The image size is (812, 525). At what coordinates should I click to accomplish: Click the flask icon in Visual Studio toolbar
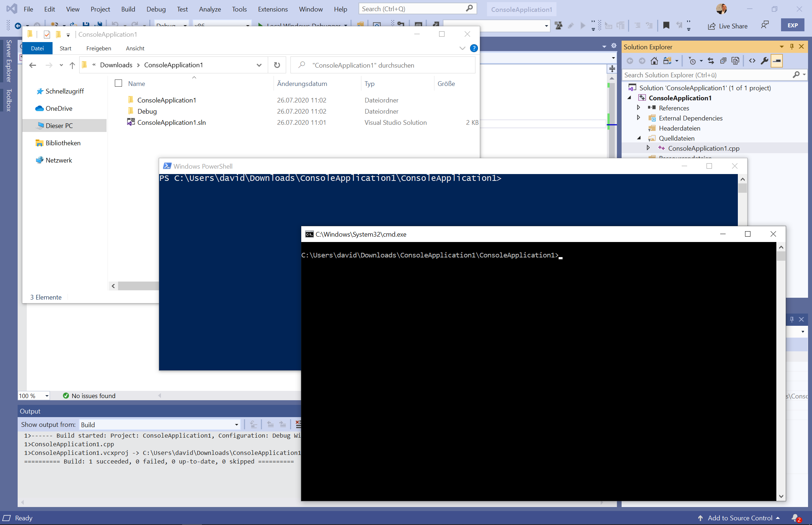(x=559, y=25)
